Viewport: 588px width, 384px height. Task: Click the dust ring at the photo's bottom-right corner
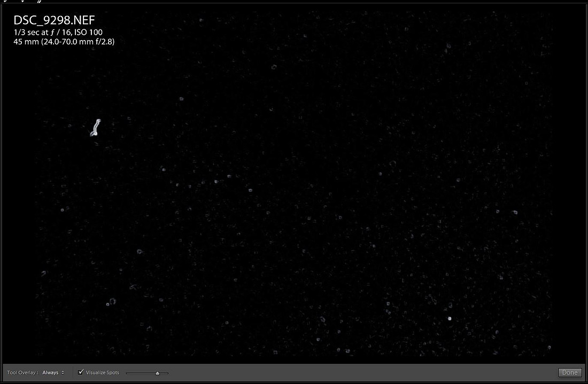point(549,347)
